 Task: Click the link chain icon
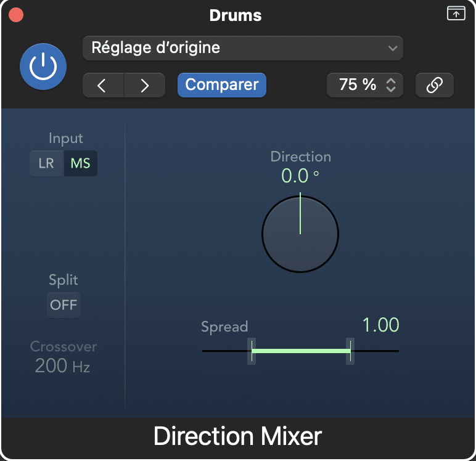point(435,85)
